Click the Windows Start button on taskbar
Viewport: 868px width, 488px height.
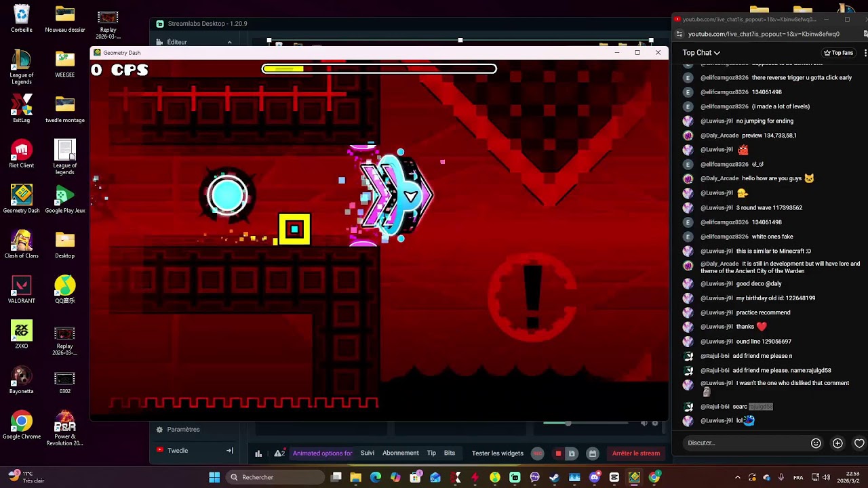tap(214, 477)
